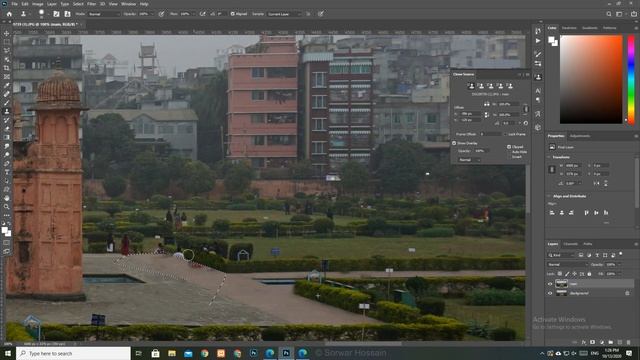Open the Flow dropdown in the options bar
Viewport: 640px width, 360px height.
(x=193, y=14)
